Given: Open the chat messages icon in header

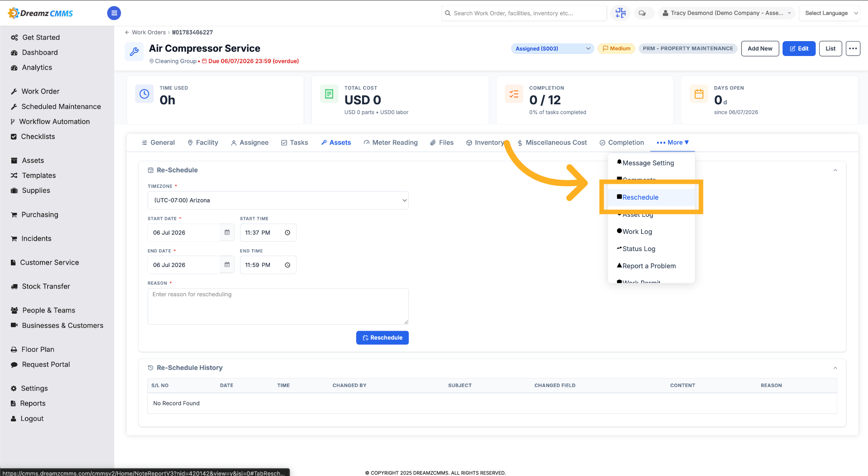Looking at the screenshot, I should [642, 13].
